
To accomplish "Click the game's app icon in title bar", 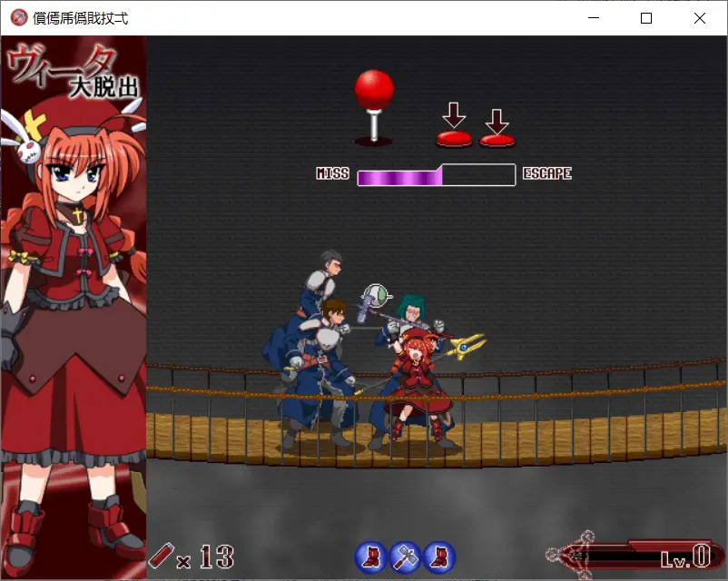I will click(18, 17).
